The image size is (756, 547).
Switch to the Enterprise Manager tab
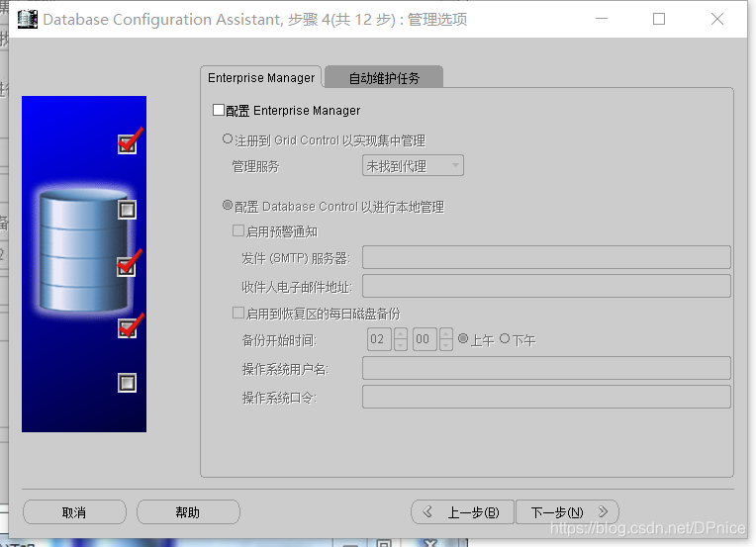[261, 77]
